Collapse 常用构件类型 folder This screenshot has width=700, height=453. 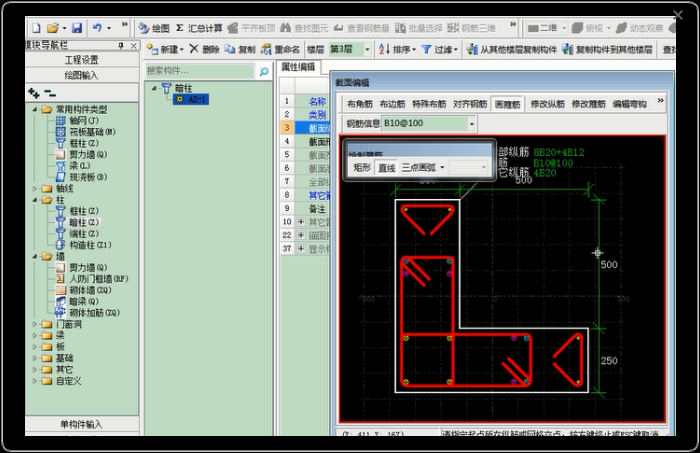[35, 109]
